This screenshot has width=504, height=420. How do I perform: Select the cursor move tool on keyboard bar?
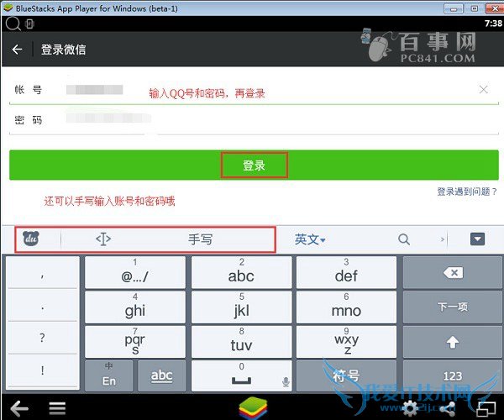(x=103, y=239)
